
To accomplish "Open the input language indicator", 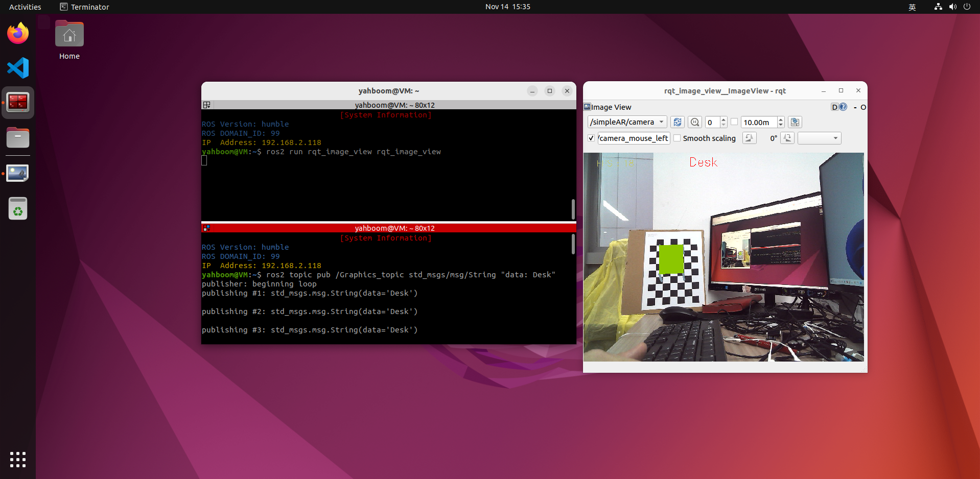I will 912,7.
